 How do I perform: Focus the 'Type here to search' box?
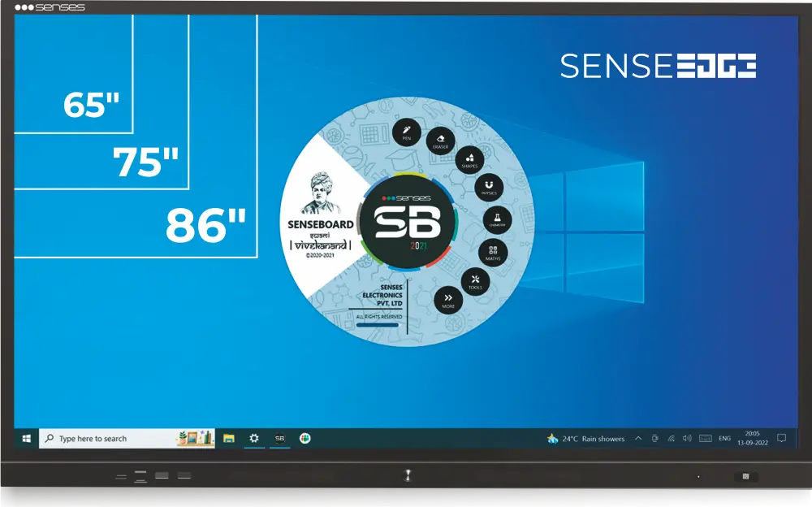coord(127,439)
